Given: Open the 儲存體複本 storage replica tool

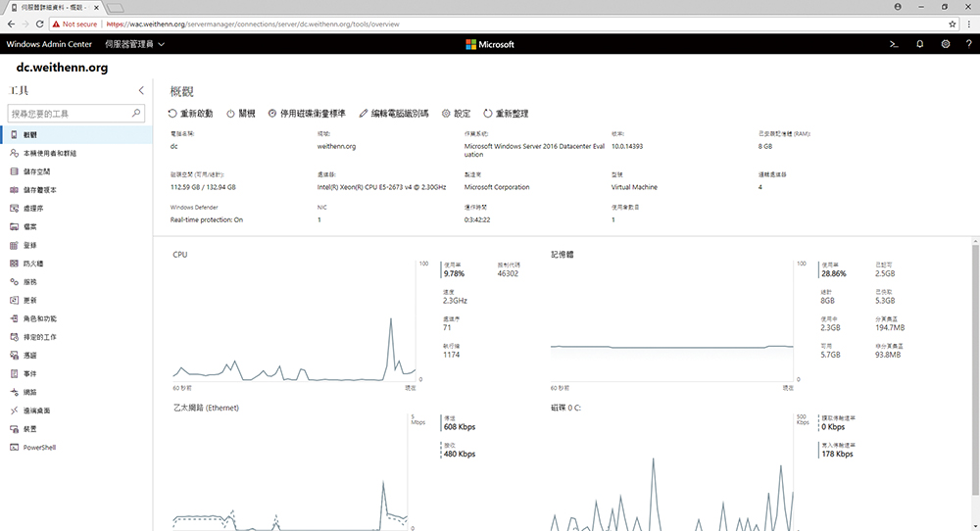Looking at the screenshot, I should tap(75, 190).
